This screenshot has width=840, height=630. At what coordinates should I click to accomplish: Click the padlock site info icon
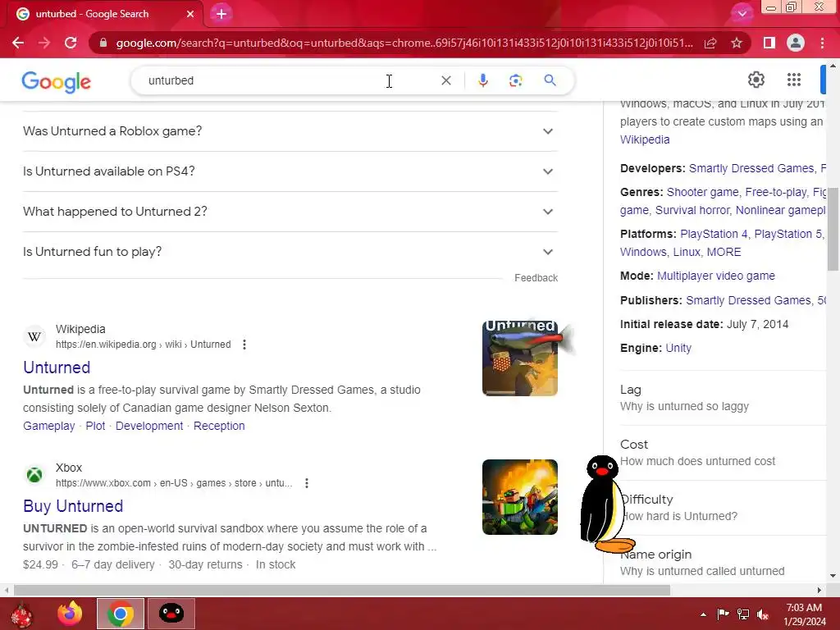pyautogui.click(x=103, y=43)
